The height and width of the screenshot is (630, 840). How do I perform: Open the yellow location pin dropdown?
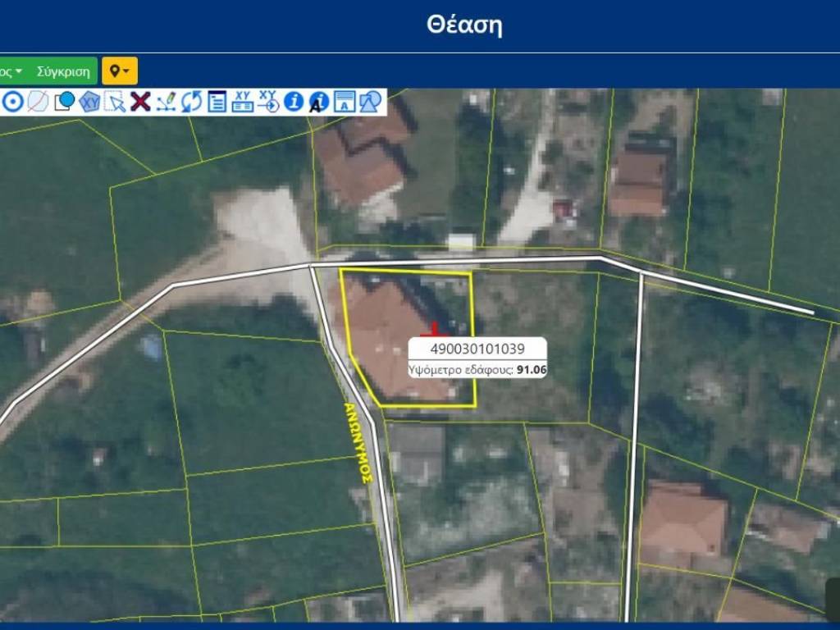click(120, 71)
